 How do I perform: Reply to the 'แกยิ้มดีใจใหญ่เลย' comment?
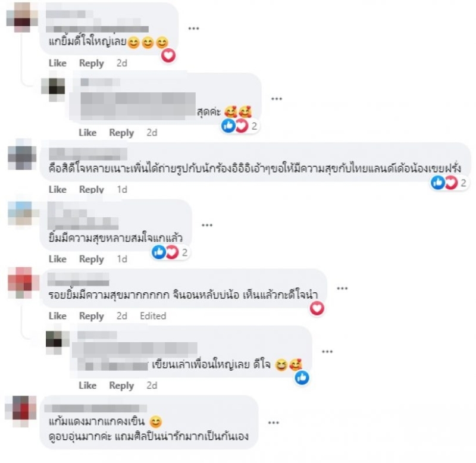coord(92,63)
